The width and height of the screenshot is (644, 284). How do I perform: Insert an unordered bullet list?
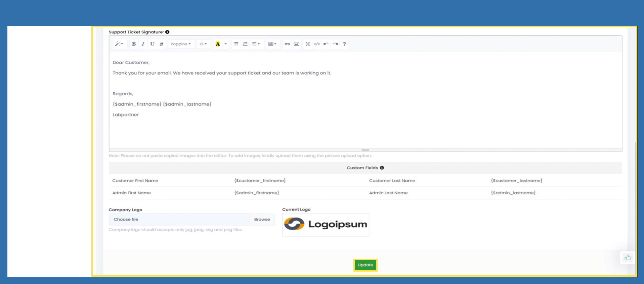tap(236, 44)
